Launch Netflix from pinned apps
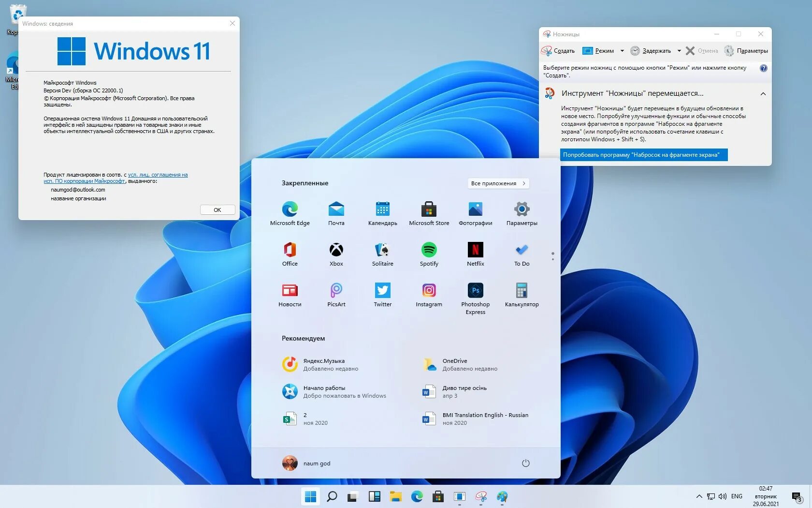 click(475, 254)
